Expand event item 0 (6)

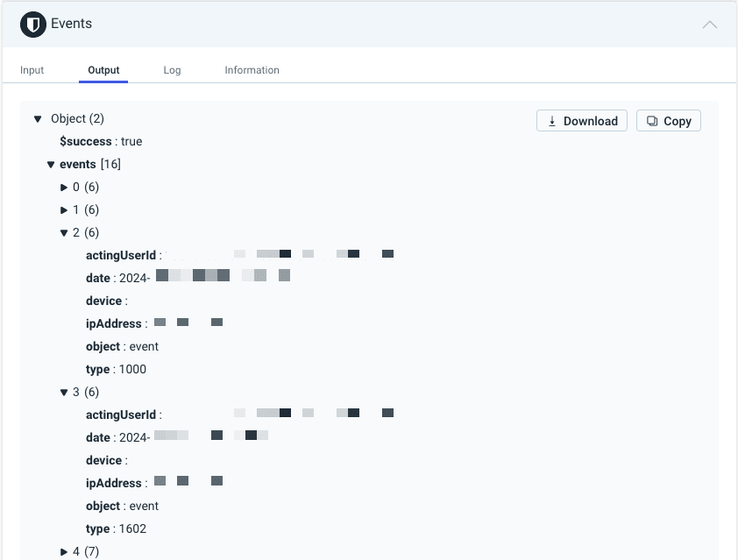(64, 187)
